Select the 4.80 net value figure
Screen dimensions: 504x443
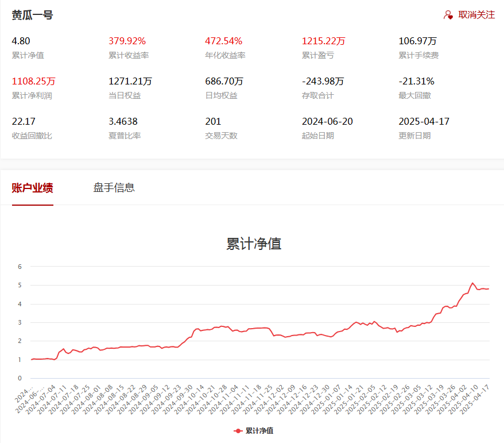21,41
